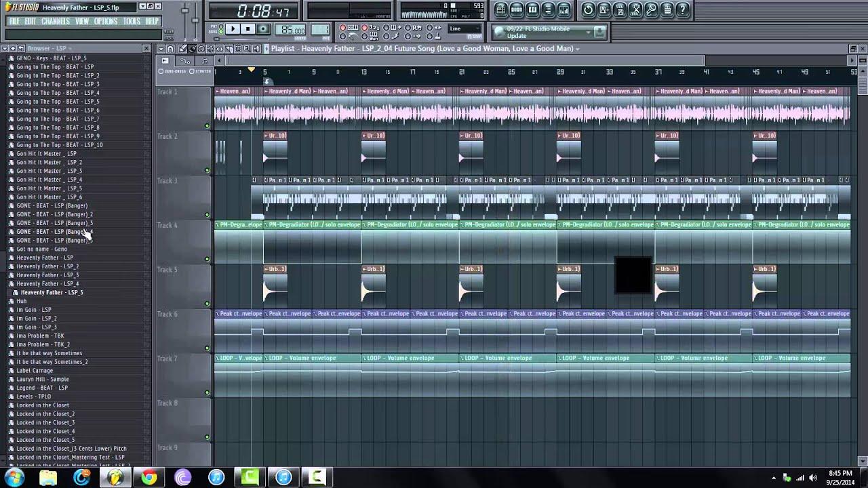Toggle Track 1 mute LED

point(208,125)
